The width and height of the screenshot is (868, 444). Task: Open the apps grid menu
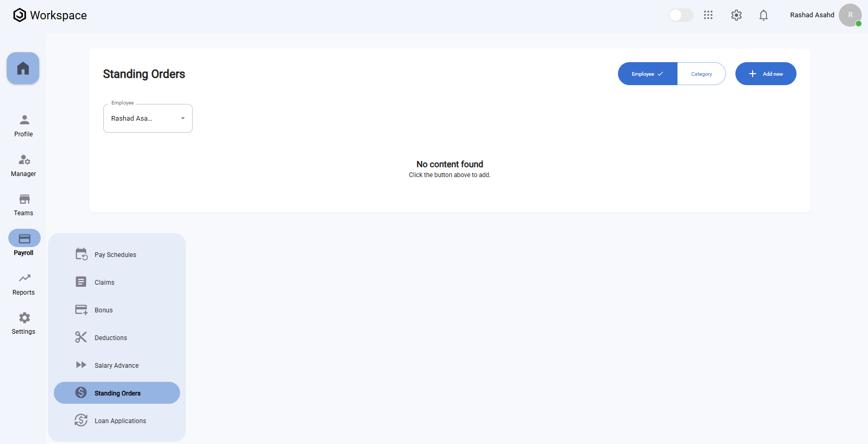(708, 15)
